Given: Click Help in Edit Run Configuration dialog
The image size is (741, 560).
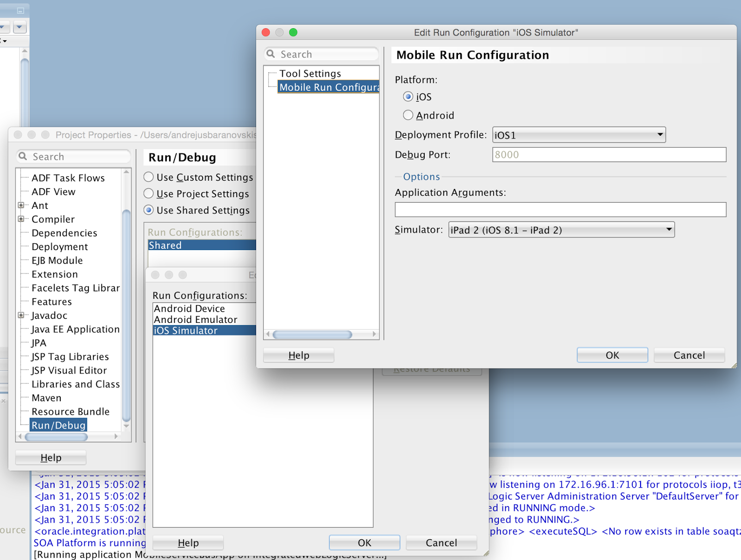Looking at the screenshot, I should click(299, 355).
